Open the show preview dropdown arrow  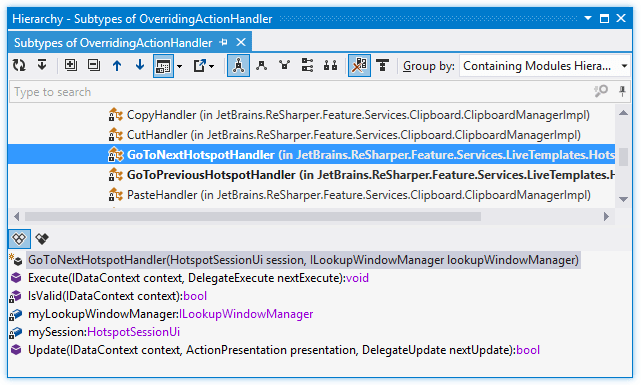pos(179,66)
